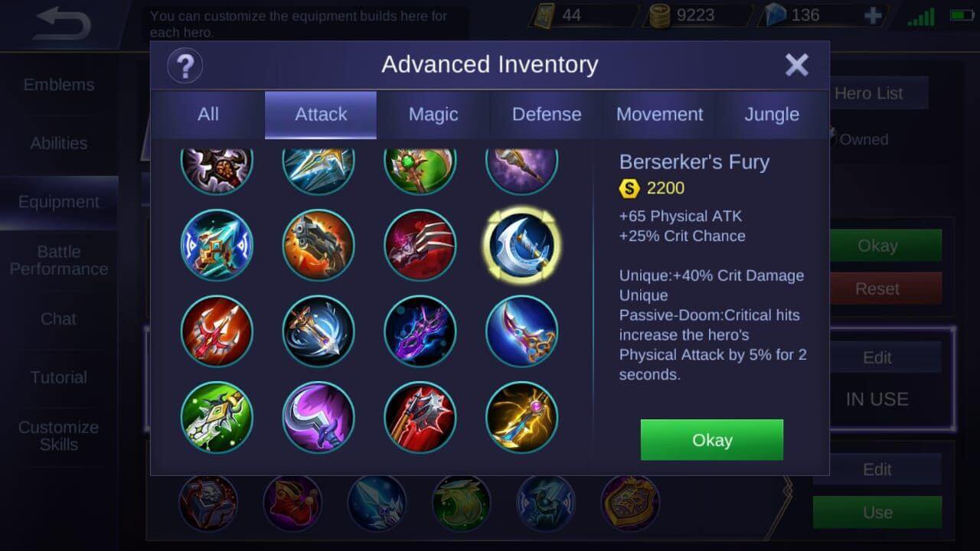The height and width of the screenshot is (551, 980).
Task: Select the green bone blade icon
Action: (x=217, y=417)
